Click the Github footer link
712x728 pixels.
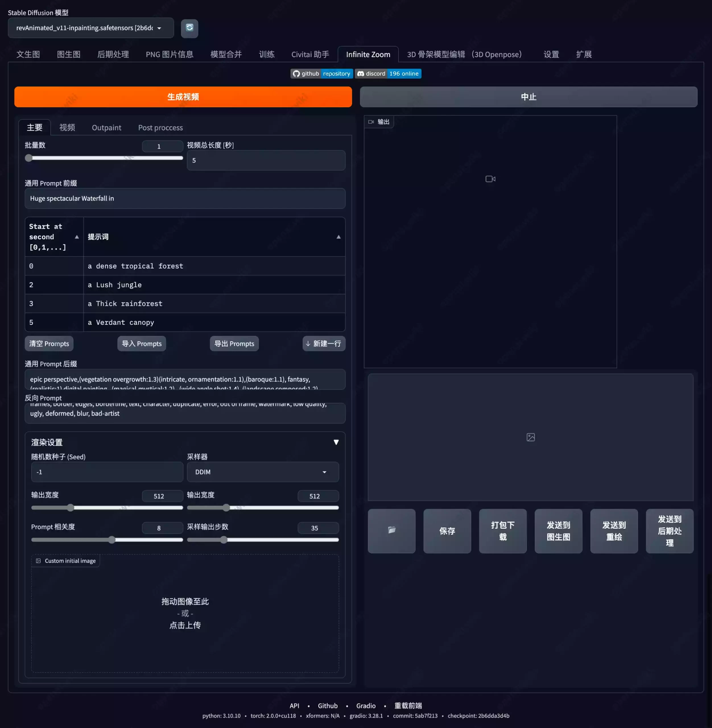[328, 706]
